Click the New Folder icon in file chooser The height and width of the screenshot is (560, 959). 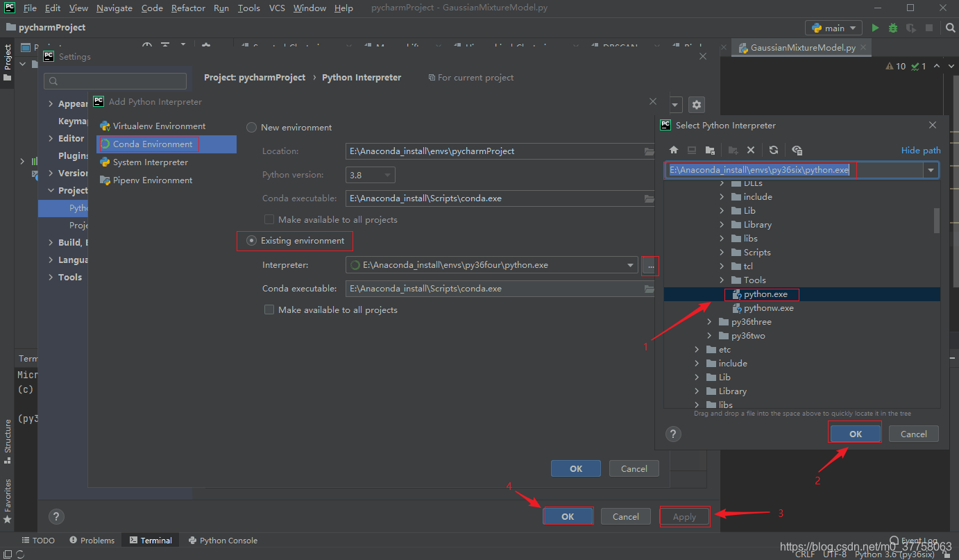click(733, 150)
